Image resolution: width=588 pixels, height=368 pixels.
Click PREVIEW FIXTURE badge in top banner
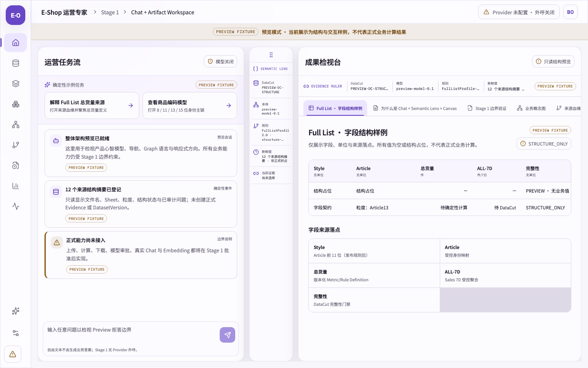pyautogui.click(x=236, y=32)
